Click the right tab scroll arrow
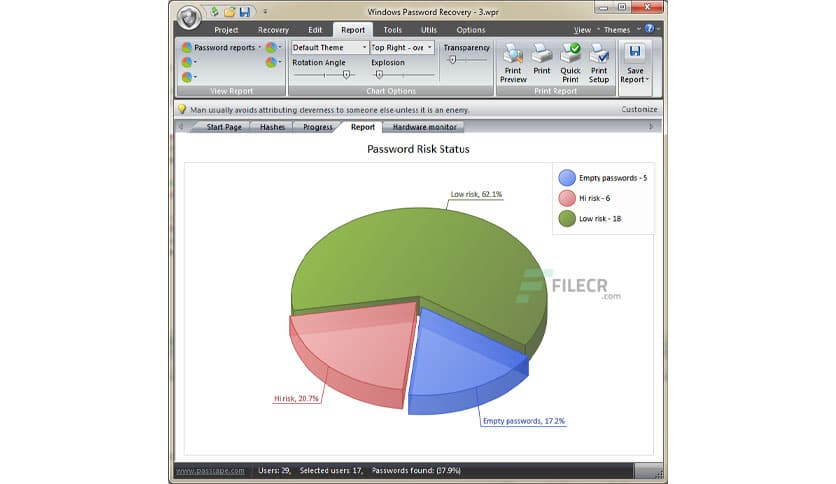The image size is (836, 484). [651, 127]
